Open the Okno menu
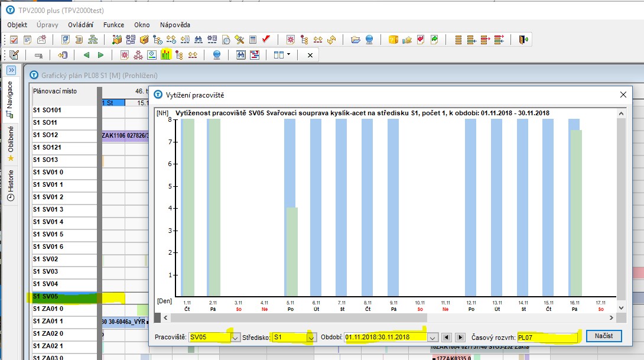 click(x=142, y=25)
